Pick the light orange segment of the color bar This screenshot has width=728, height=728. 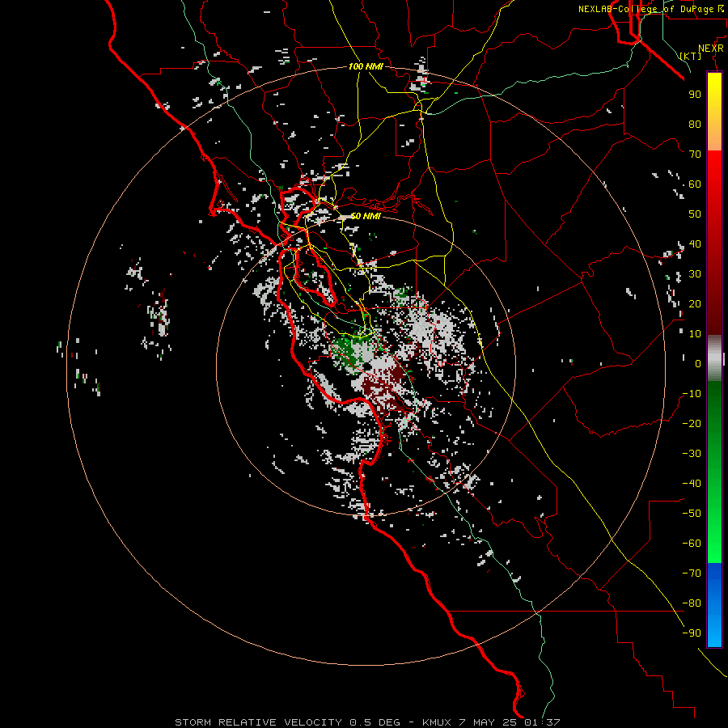(x=714, y=138)
